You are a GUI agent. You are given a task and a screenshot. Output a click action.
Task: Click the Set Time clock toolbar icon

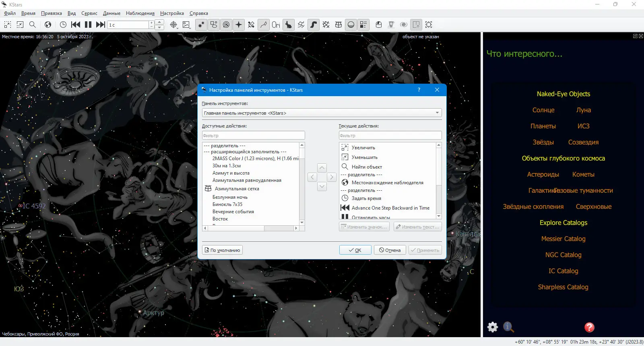[63, 25]
